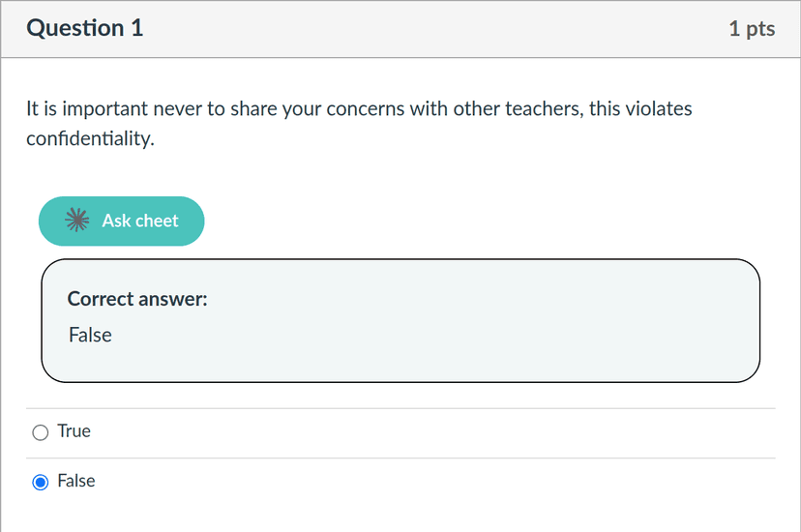
Task: Choose the True answer label text
Action: click(x=74, y=430)
